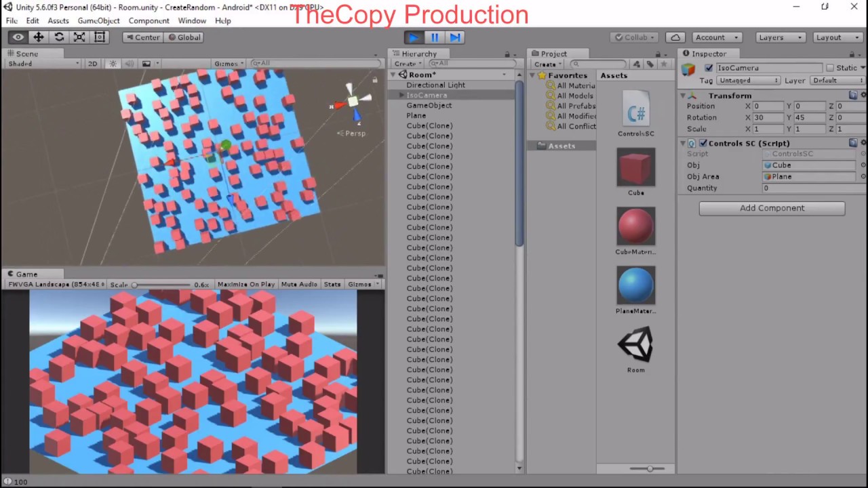Screen dimensions: 868x488
Task: Open the Window menu
Action: (192, 21)
